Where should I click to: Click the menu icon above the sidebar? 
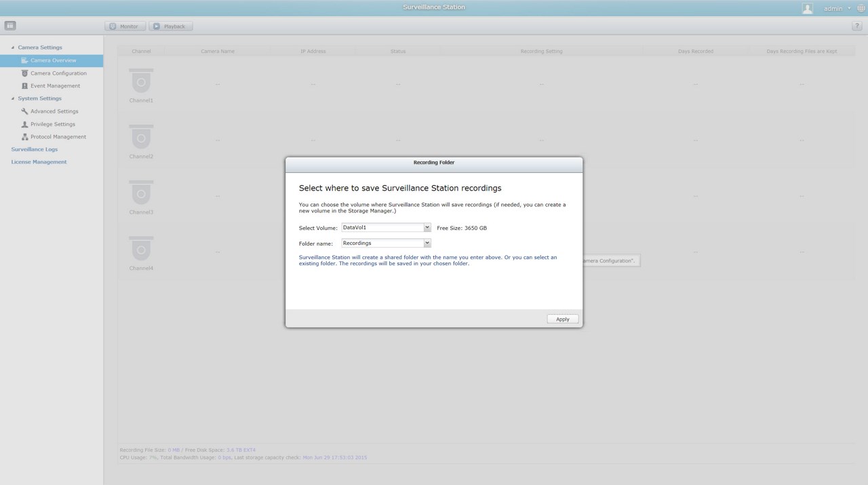[x=10, y=26]
